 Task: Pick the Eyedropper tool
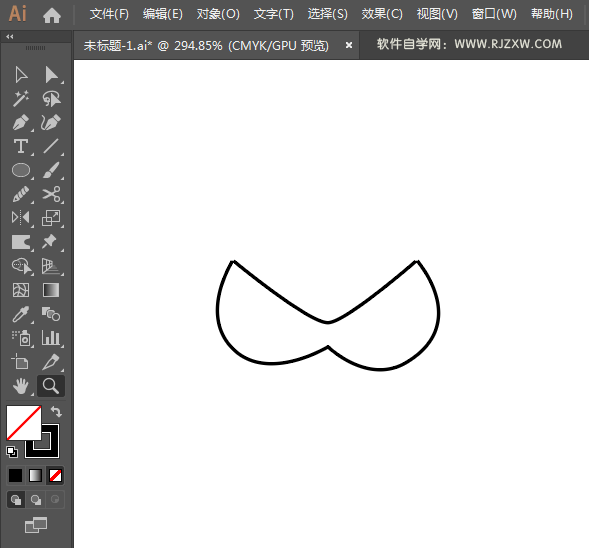click(21, 314)
